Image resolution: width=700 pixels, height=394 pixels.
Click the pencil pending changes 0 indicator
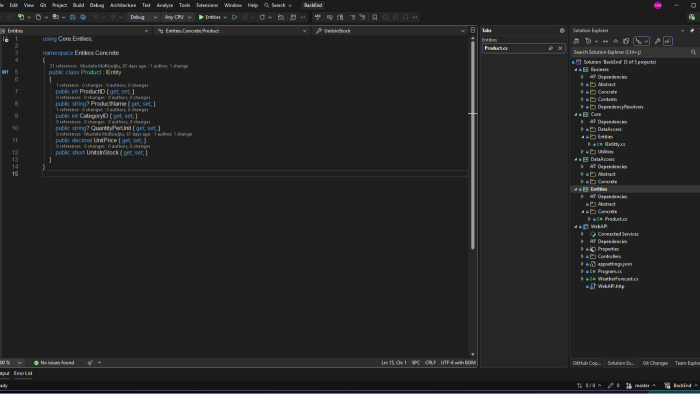tap(613, 386)
